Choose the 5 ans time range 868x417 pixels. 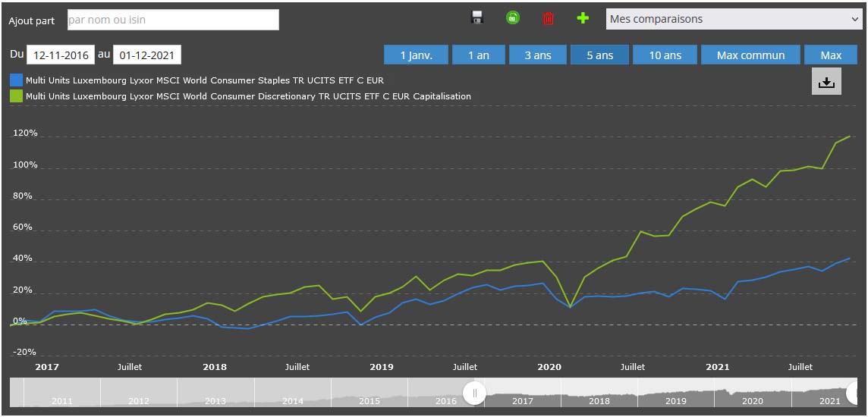pos(599,55)
